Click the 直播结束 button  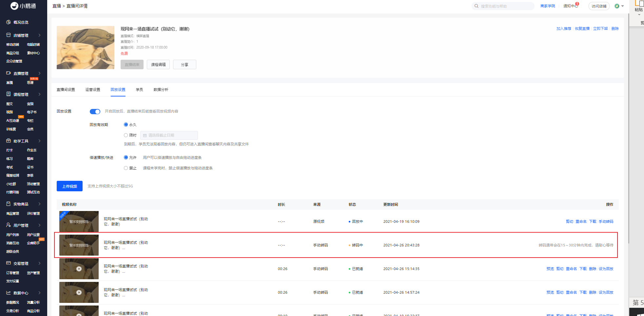[132, 65]
